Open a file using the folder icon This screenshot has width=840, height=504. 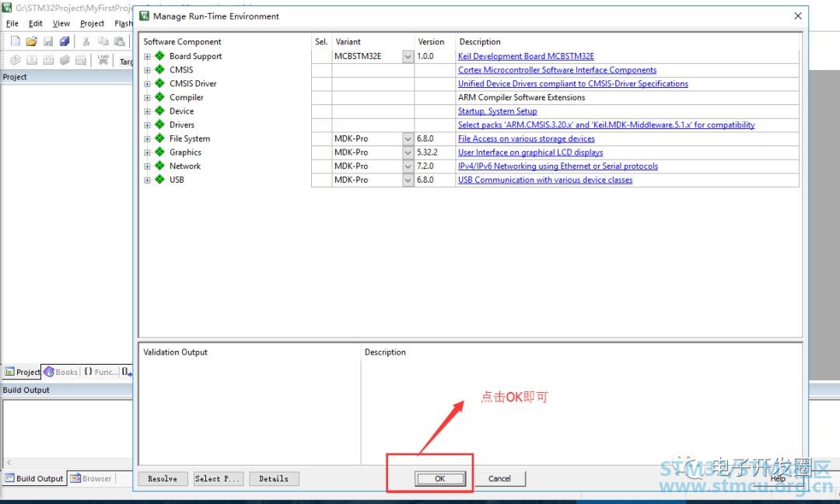point(32,41)
